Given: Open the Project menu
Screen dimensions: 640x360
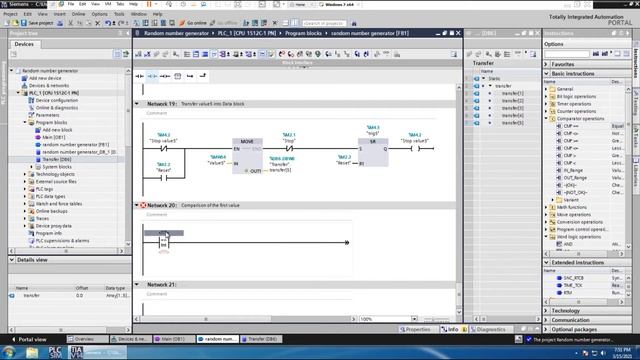Looking at the screenshot, I should pyautogui.click(x=11, y=14).
